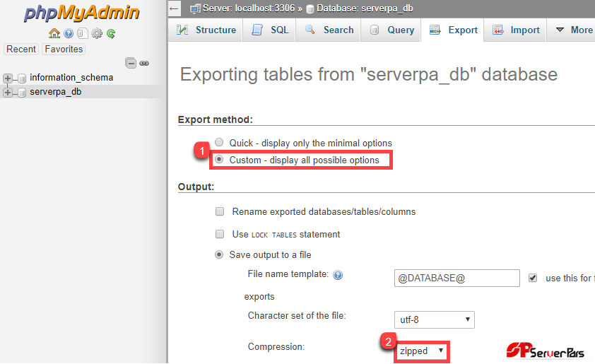Click Database: serverpa_db breadcrumb link

click(x=365, y=8)
